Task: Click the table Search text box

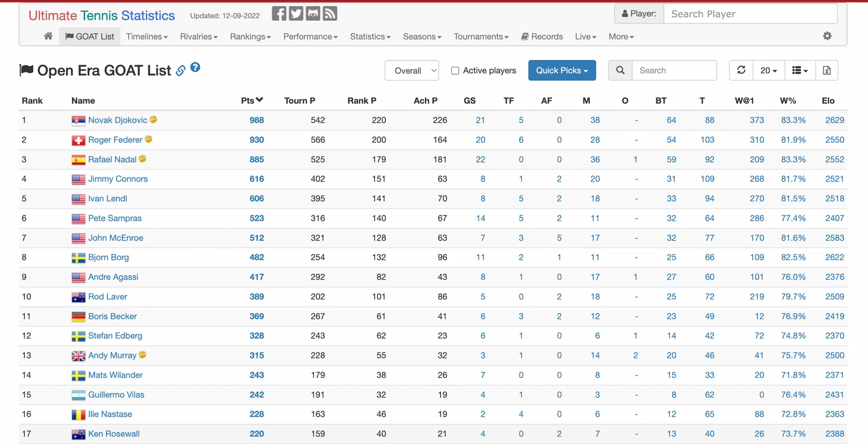Action: click(674, 70)
